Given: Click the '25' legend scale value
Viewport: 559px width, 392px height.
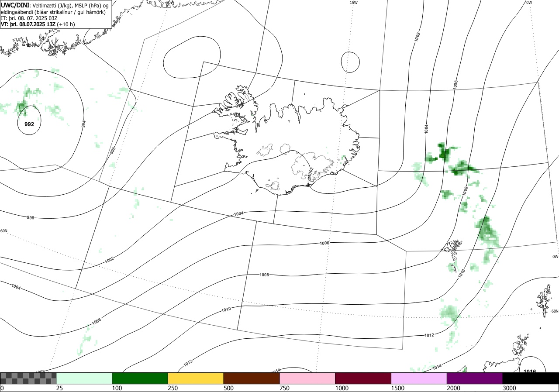Looking at the screenshot, I should coord(59,388).
